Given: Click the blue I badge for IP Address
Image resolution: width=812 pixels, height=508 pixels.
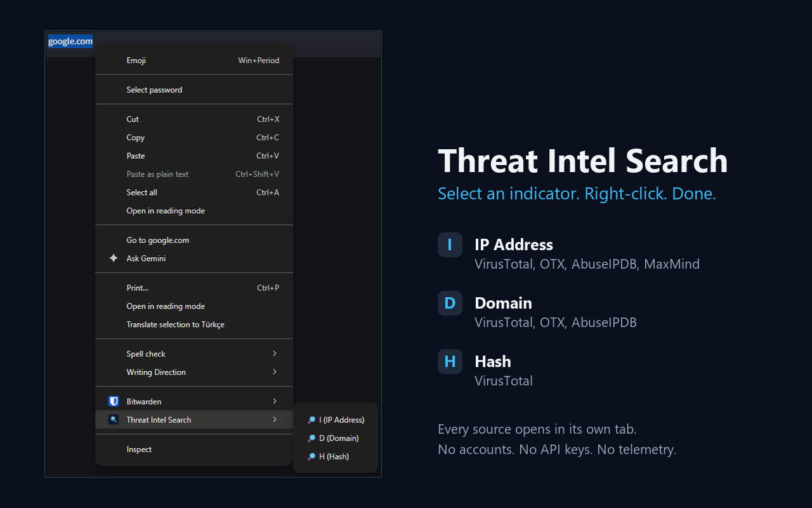Looking at the screenshot, I should (450, 244).
